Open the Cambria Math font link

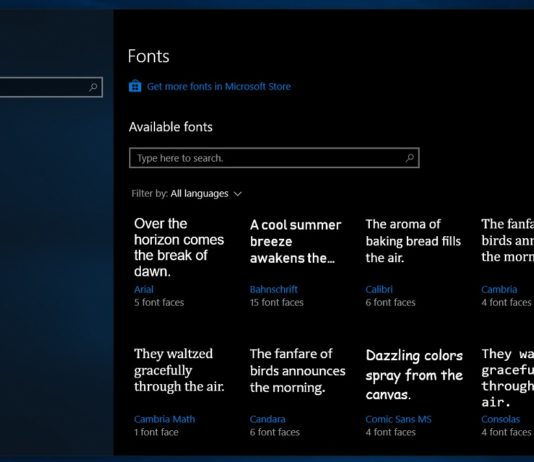[164, 419]
